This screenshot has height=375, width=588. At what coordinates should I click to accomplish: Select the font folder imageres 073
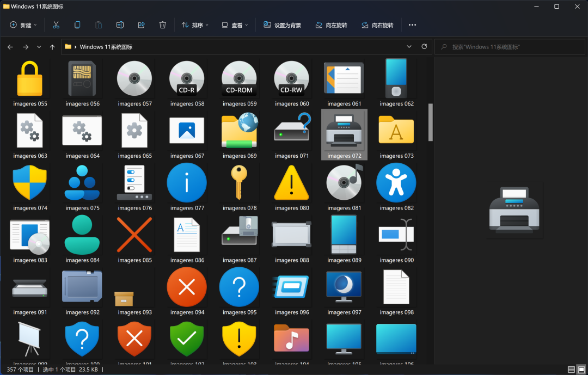click(396, 131)
